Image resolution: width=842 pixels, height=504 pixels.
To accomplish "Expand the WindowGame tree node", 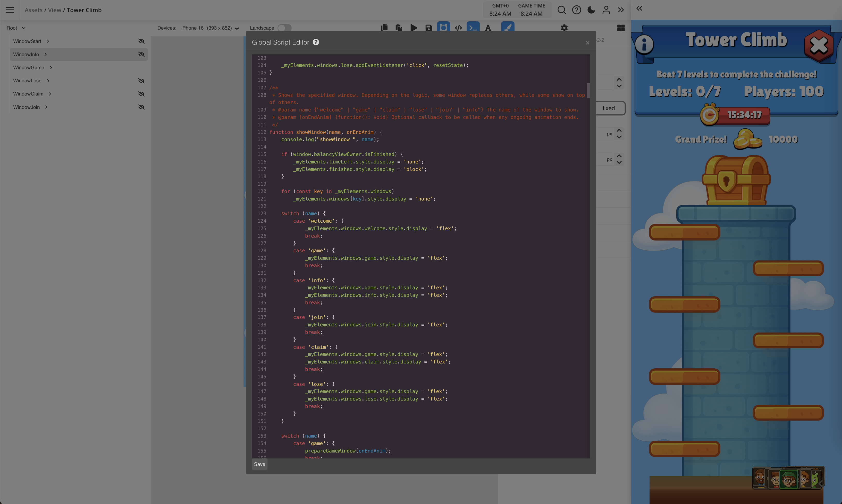I will (x=51, y=68).
